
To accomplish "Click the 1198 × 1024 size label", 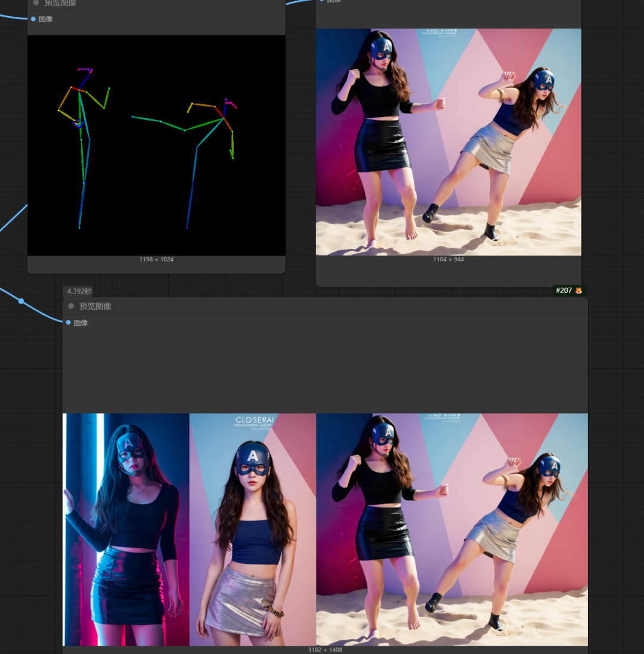I will (156, 260).
